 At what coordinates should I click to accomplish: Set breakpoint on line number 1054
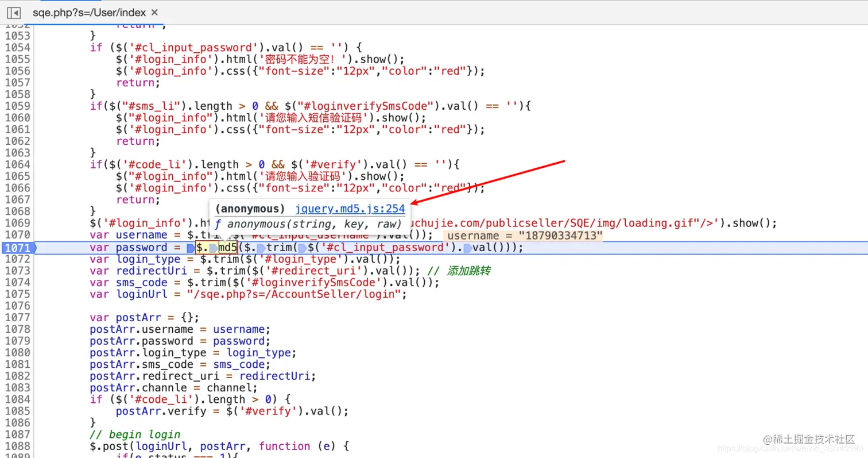[17, 48]
